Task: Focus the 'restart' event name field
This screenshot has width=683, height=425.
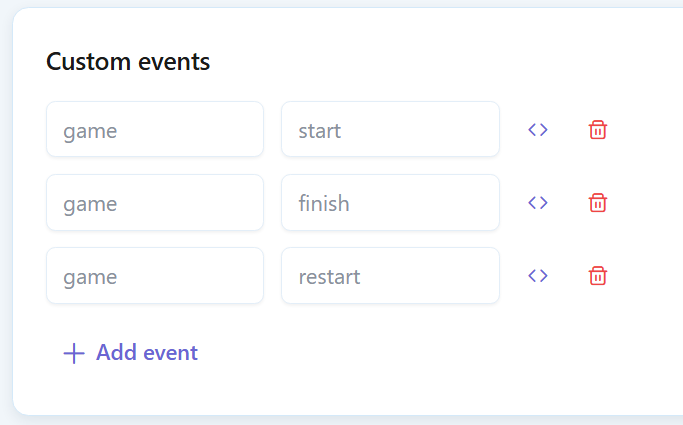Action: pos(390,276)
